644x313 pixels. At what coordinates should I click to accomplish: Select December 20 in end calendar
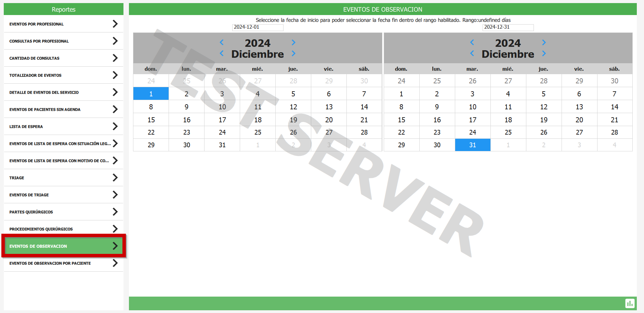(x=579, y=120)
